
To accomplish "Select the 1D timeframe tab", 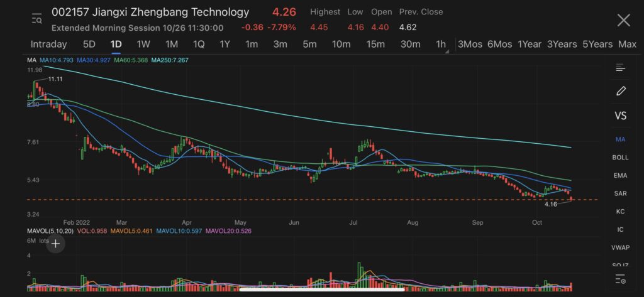I will 116,45.
